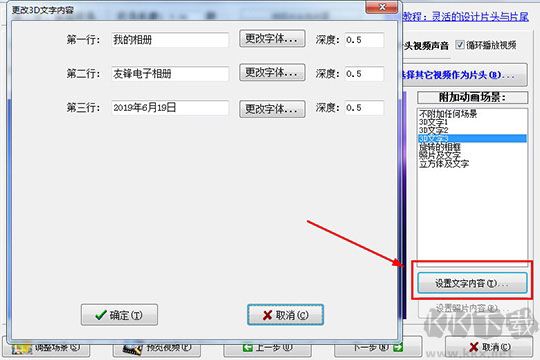Click 预览视频(P) button in main window
Viewport: 540px width, 360px height.
[157, 348]
